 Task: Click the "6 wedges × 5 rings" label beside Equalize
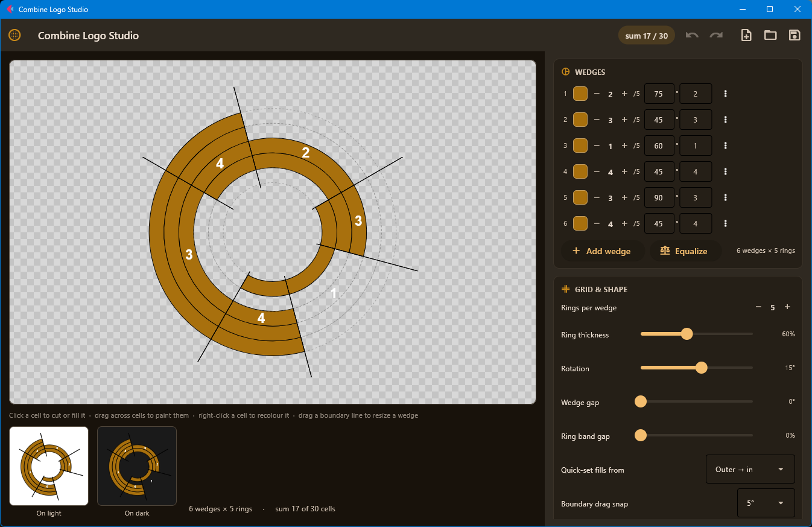pyautogui.click(x=766, y=251)
